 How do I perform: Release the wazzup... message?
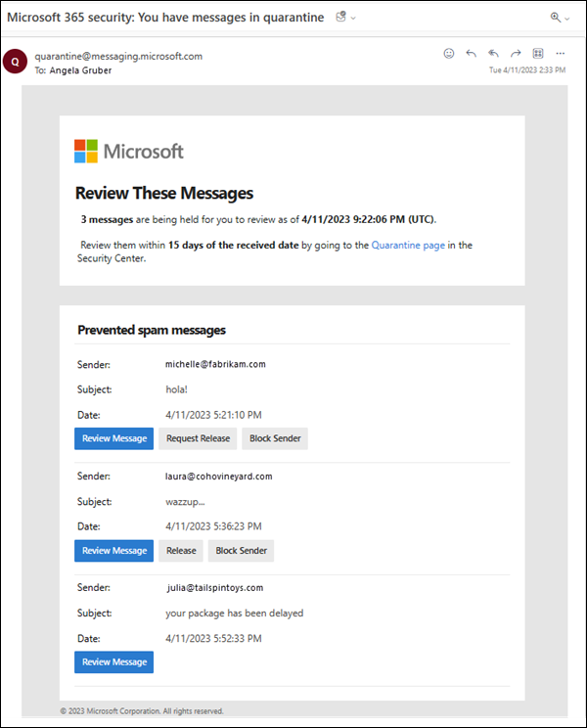coord(181,551)
